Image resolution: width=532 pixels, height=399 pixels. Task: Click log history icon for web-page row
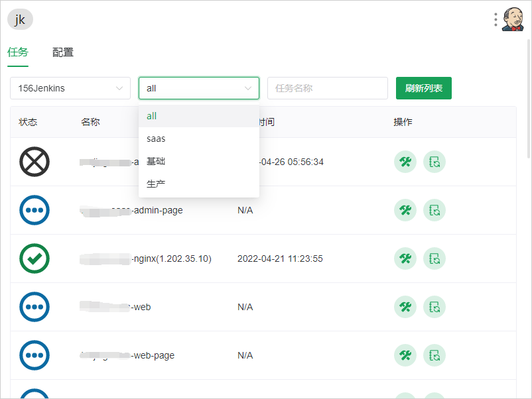tap(434, 355)
